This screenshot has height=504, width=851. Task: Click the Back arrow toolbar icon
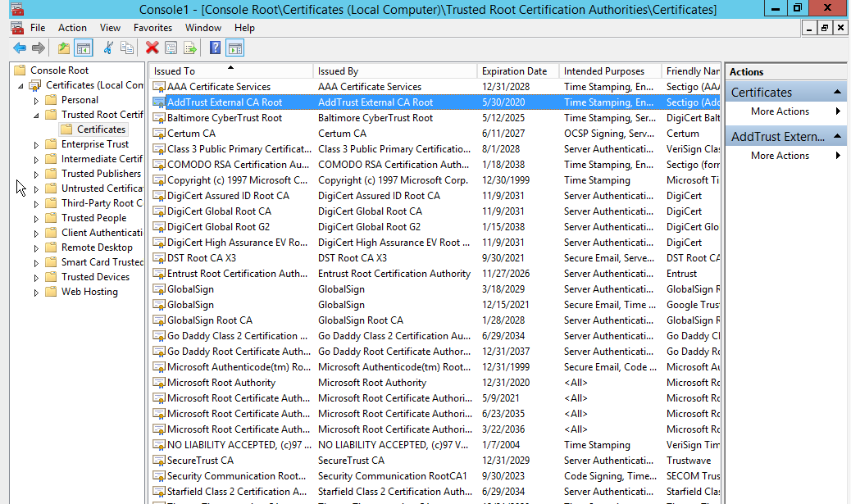coord(20,48)
